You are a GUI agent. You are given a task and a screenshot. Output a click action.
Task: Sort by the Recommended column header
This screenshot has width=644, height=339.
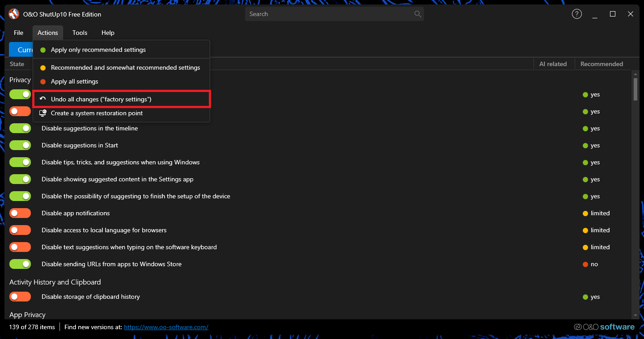click(602, 64)
